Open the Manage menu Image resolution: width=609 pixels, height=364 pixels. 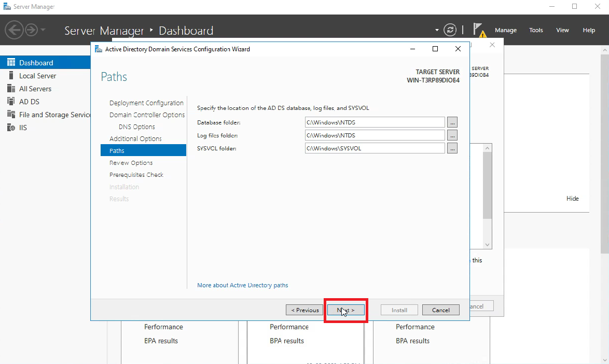click(505, 30)
